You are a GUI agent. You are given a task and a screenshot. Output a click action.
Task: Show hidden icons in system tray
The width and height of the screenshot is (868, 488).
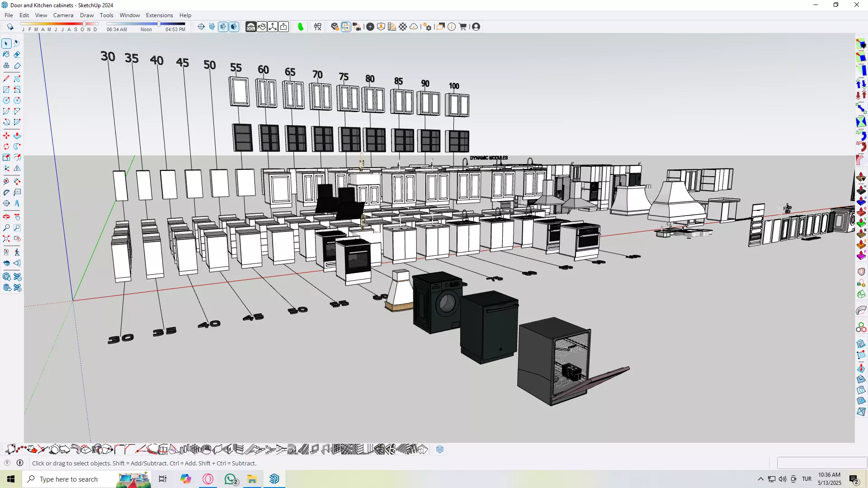pyautogui.click(x=761, y=479)
